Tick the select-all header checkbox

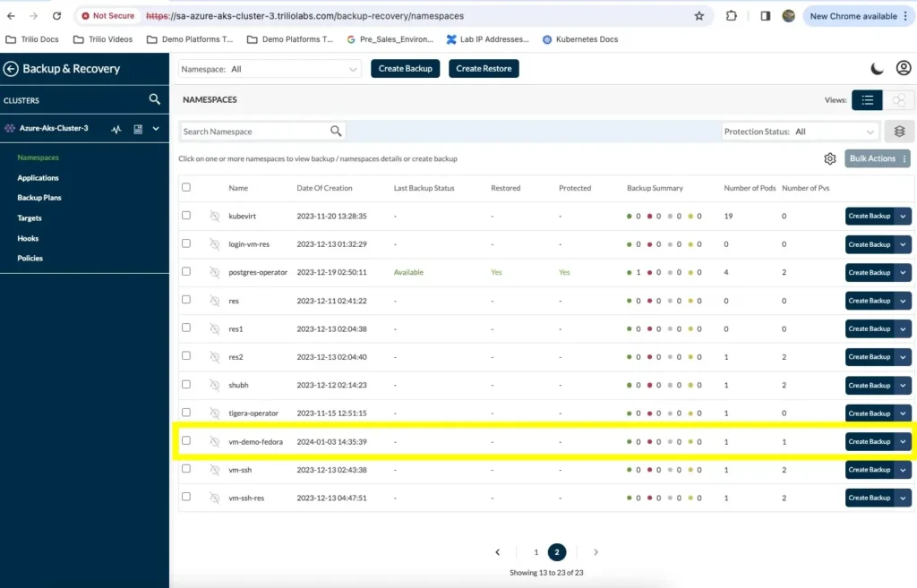pos(186,187)
